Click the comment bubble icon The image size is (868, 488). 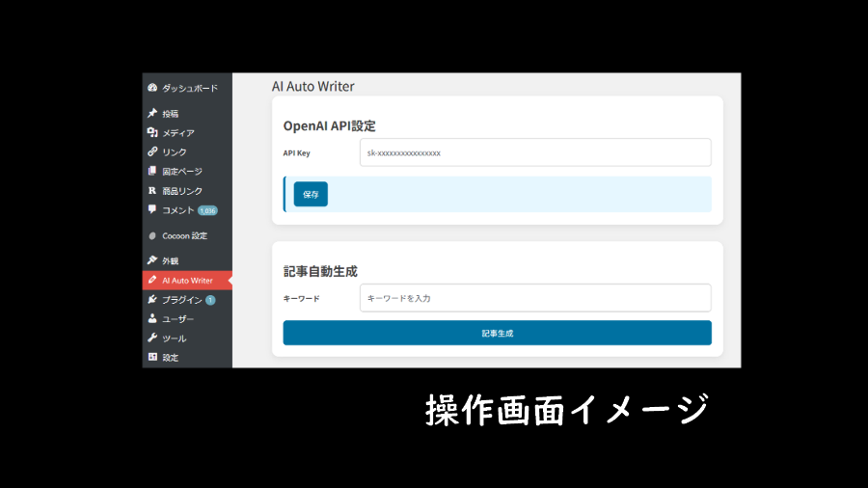(152, 209)
